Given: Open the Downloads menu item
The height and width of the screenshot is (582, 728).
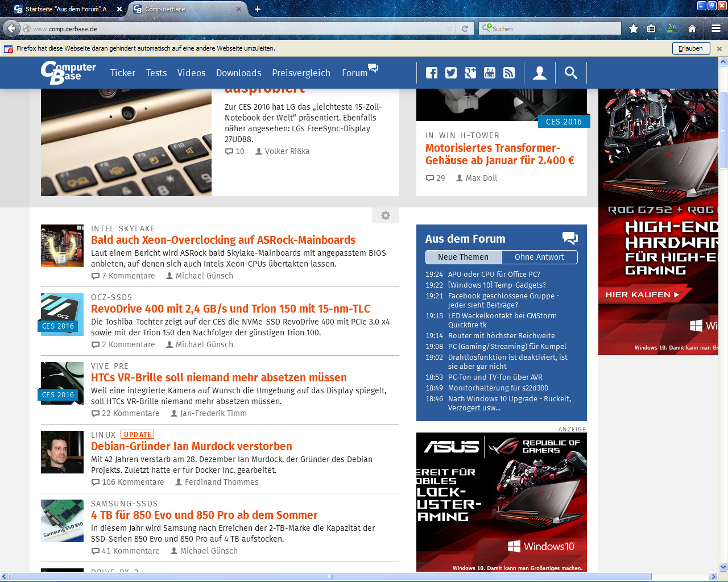Looking at the screenshot, I should click(x=239, y=73).
